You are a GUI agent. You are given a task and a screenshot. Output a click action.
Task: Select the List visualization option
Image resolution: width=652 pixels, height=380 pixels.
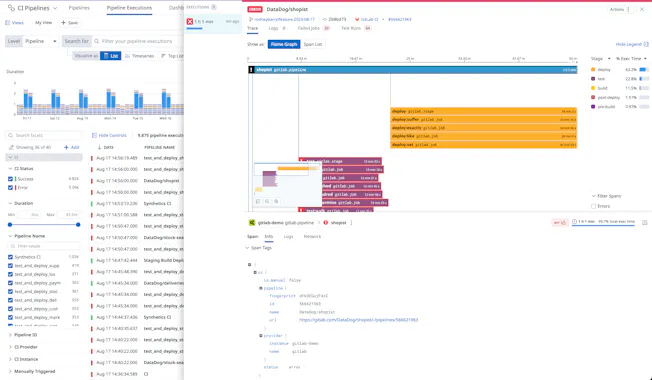[111, 56]
